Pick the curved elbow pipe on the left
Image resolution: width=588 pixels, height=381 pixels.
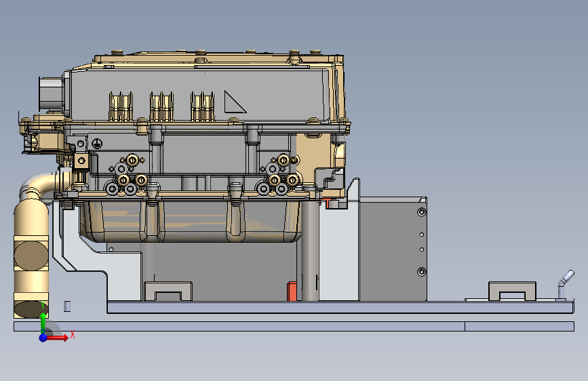41,186
